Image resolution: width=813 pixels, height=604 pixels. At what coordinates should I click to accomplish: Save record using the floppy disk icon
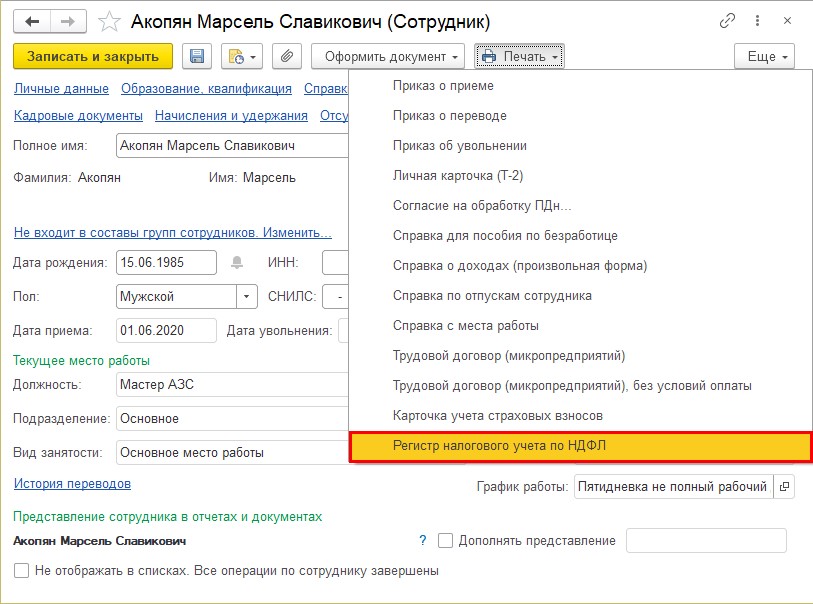click(x=197, y=57)
